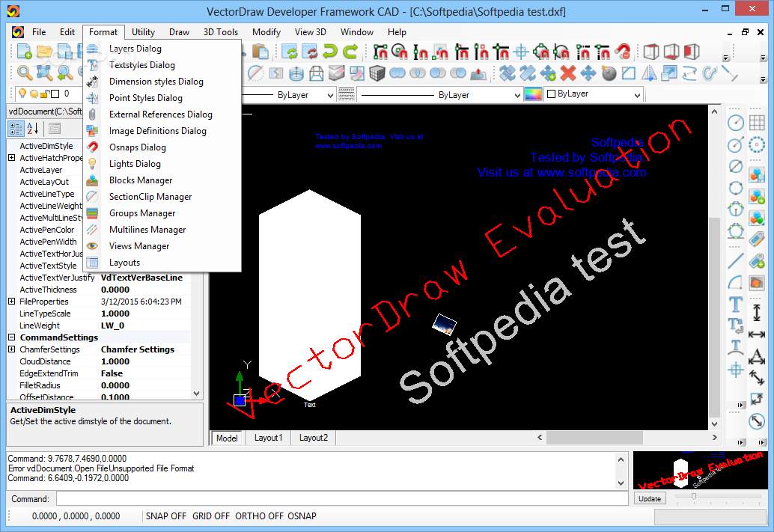Toggle layer freeze sun icon
The height and width of the screenshot is (532, 774).
34,94
